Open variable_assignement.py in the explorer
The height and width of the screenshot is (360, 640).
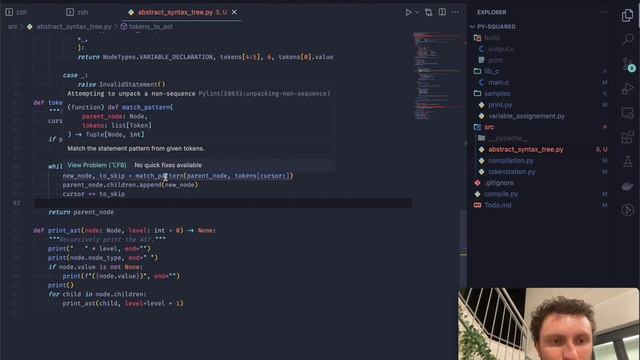[x=526, y=116]
